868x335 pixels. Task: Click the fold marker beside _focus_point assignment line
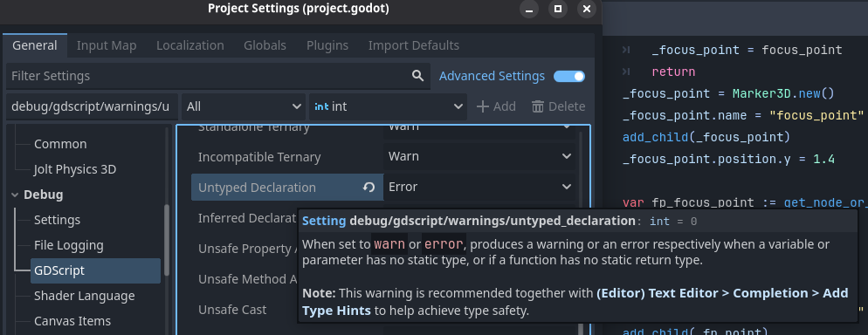626,51
